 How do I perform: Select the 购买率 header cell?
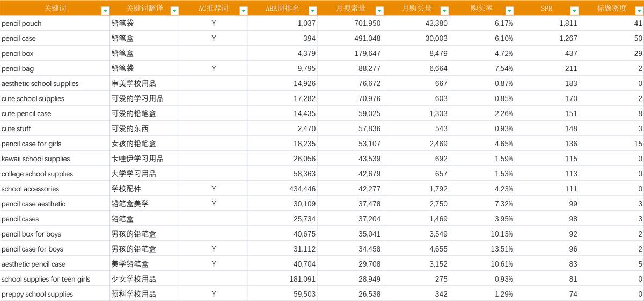pyautogui.click(x=481, y=8)
